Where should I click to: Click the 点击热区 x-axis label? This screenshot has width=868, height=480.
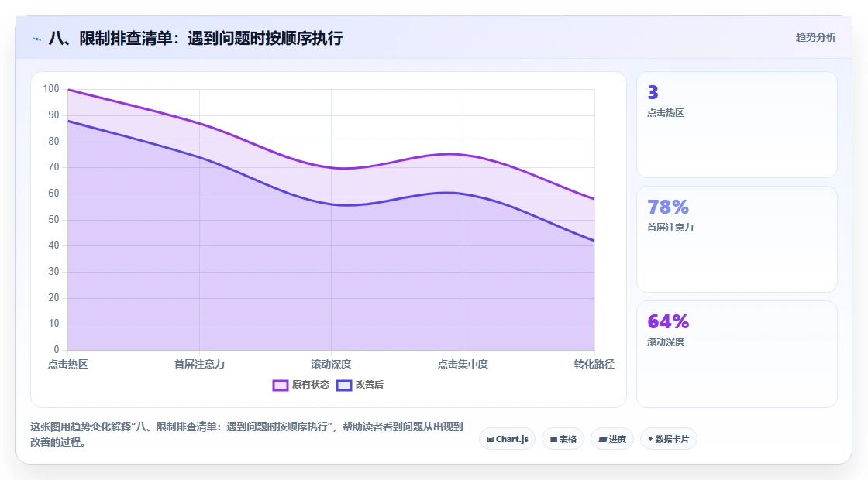click(67, 364)
